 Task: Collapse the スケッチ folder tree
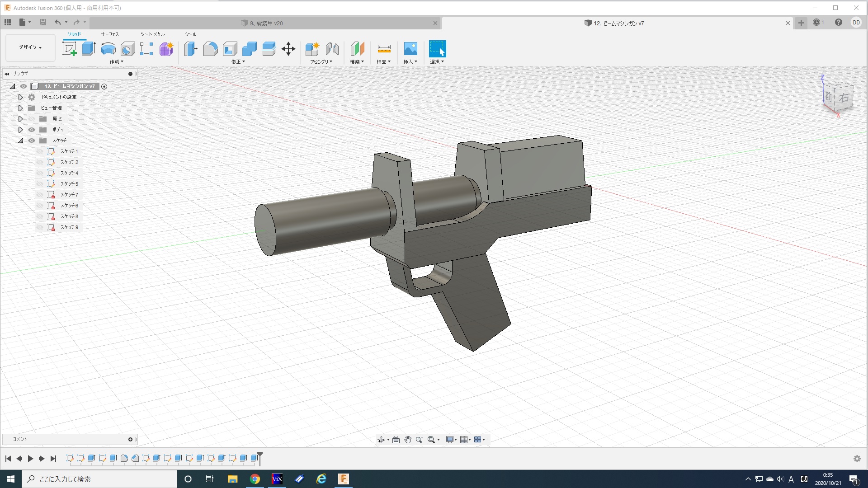tap(20, 141)
